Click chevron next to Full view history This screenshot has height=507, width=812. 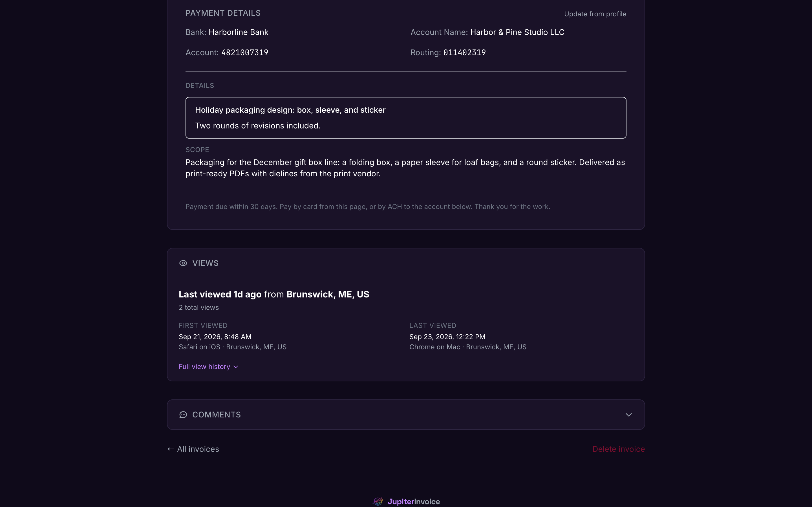(236, 367)
